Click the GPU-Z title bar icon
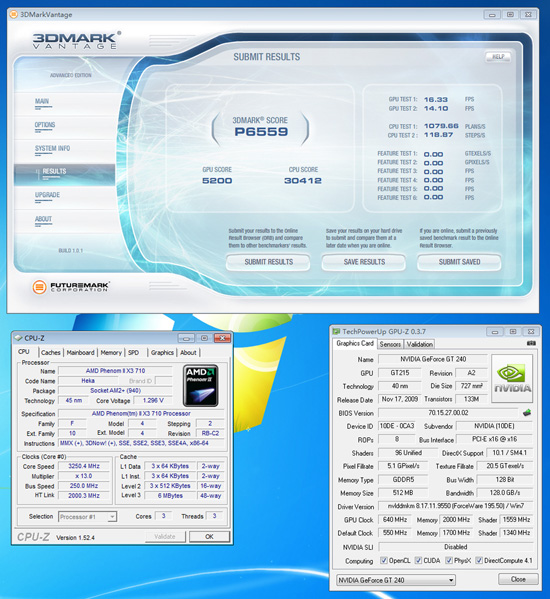The width and height of the screenshot is (550, 599). point(336,331)
